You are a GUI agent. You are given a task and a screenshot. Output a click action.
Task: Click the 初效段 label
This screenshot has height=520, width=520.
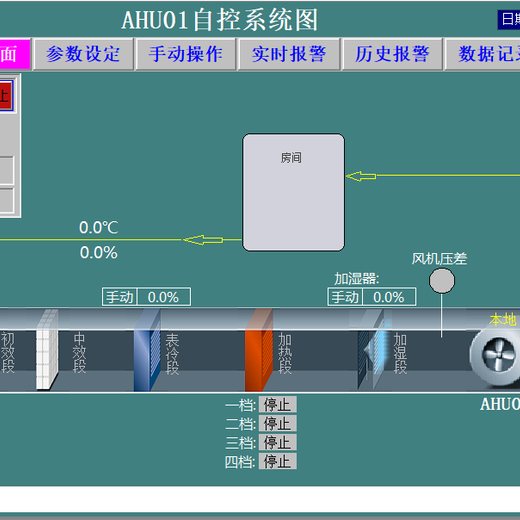coord(8,353)
